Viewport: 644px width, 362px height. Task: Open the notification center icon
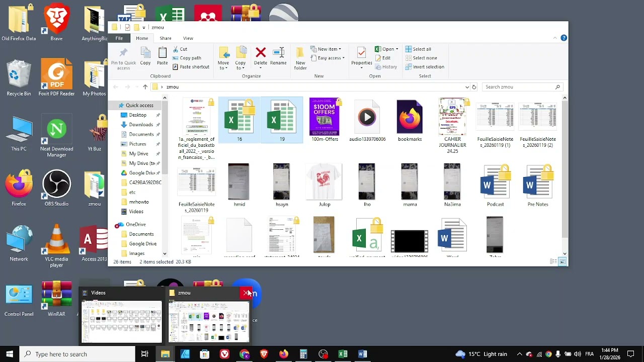click(631, 354)
